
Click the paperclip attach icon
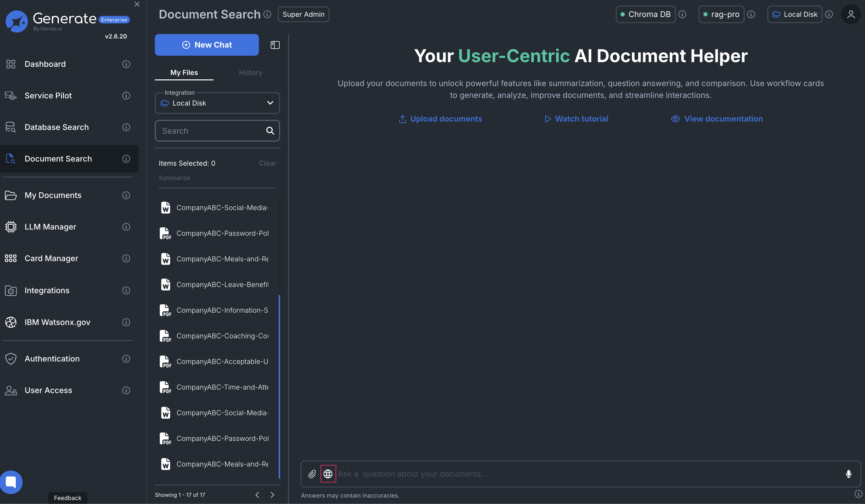[312, 474]
